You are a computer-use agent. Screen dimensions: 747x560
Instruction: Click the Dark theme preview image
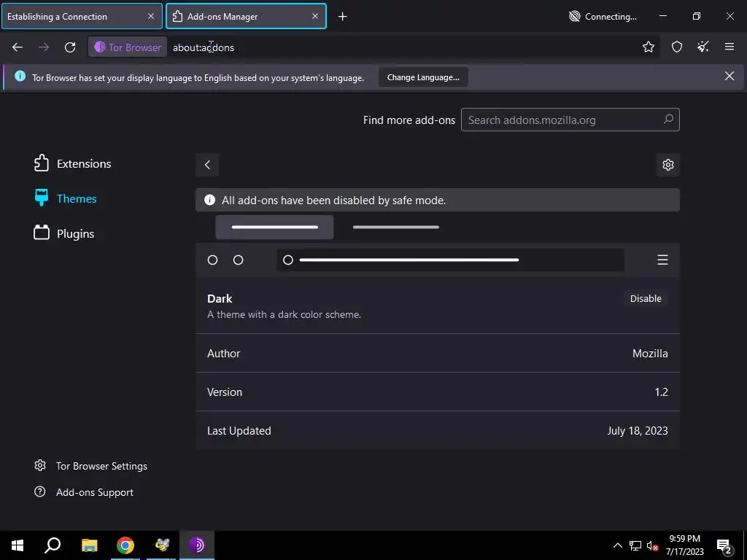(x=438, y=246)
